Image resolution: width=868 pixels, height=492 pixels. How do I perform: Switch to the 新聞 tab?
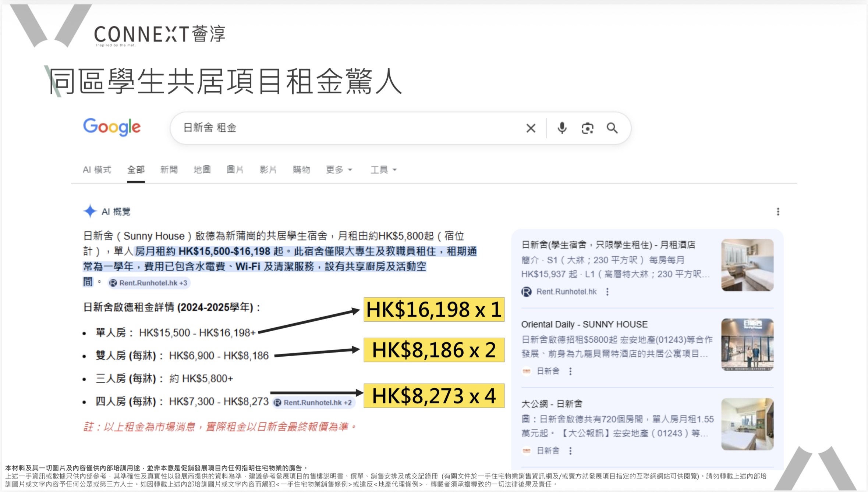pos(169,170)
